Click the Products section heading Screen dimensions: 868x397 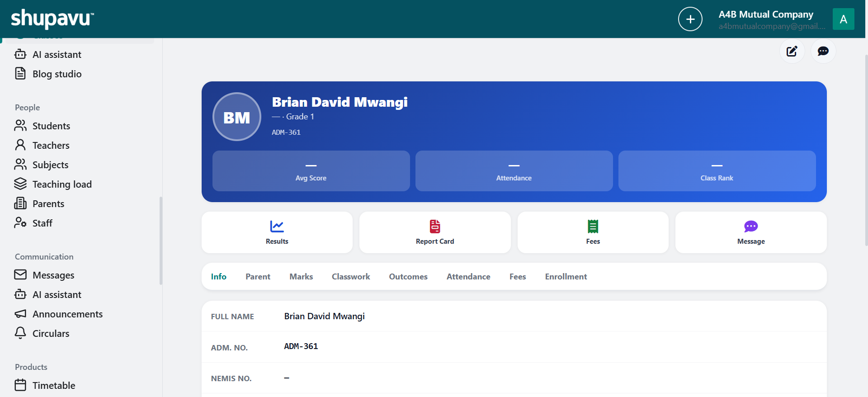31,367
